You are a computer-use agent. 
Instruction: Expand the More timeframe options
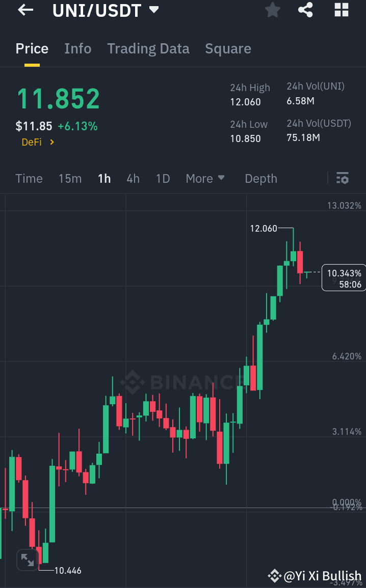pos(205,178)
